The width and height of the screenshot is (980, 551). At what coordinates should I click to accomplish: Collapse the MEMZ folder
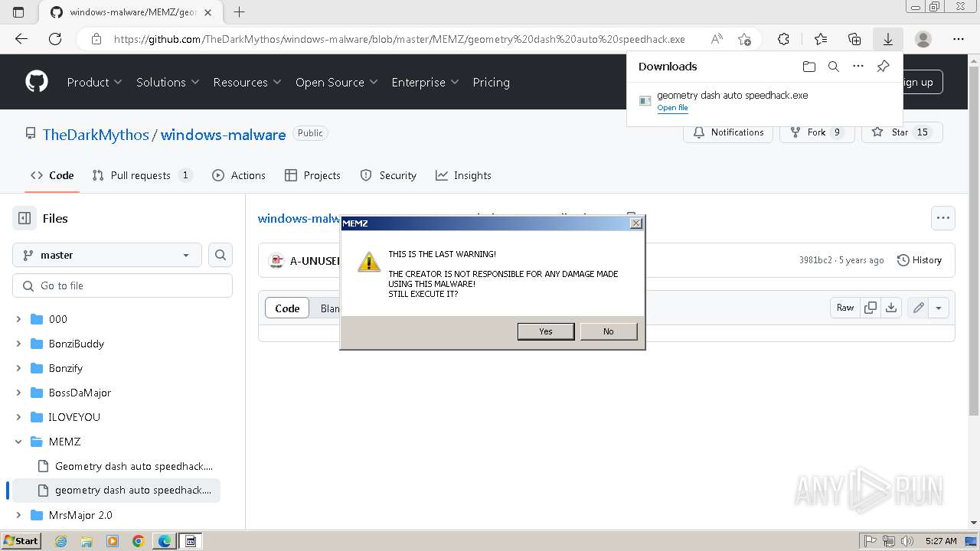tap(19, 442)
